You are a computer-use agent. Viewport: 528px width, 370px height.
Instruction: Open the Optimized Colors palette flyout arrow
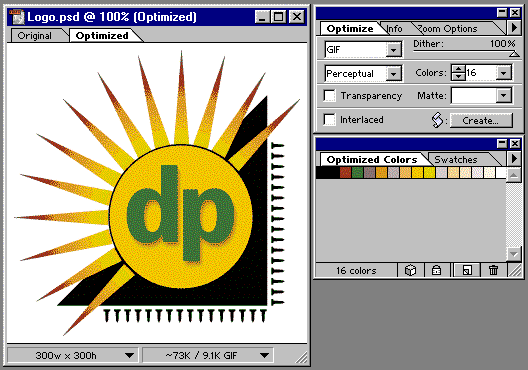pyautogui.click(x=514, y=158)
